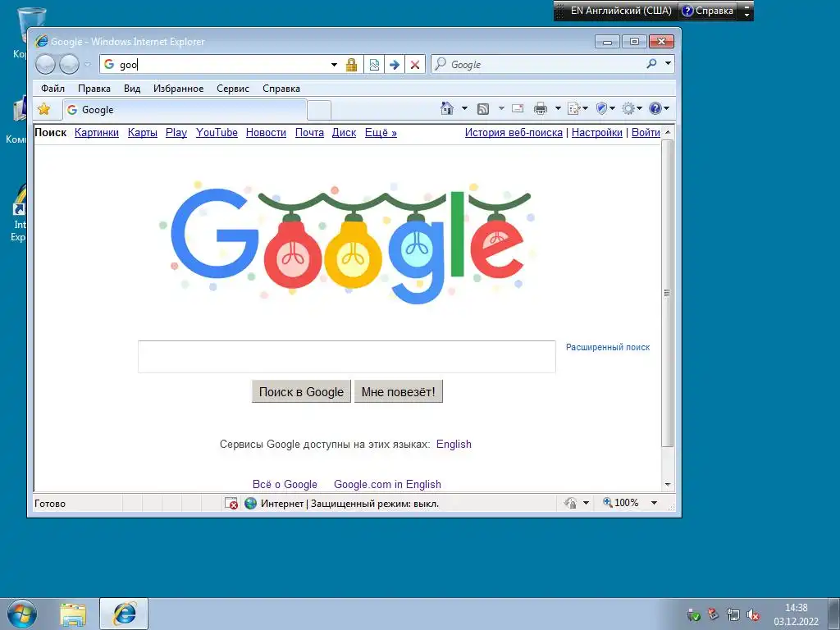Click the Tools gear icon
The width and height of the screenshot is (840, 630).
[628, 109]
